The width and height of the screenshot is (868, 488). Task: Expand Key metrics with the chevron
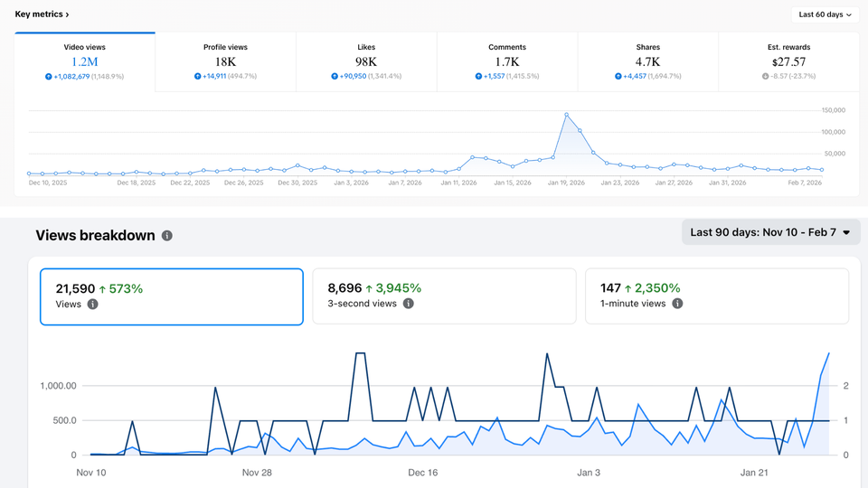[x=67, y=14]
